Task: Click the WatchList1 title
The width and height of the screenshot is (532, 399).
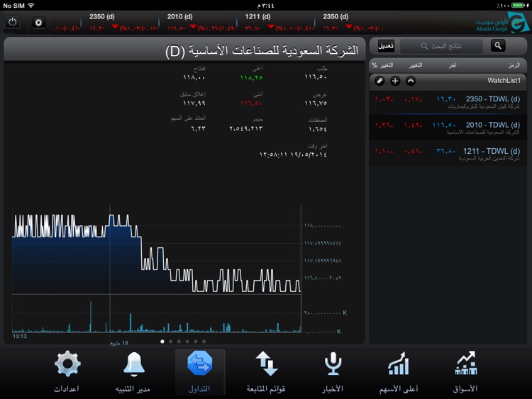Action: pyautogui.click(x=504, y=81)
